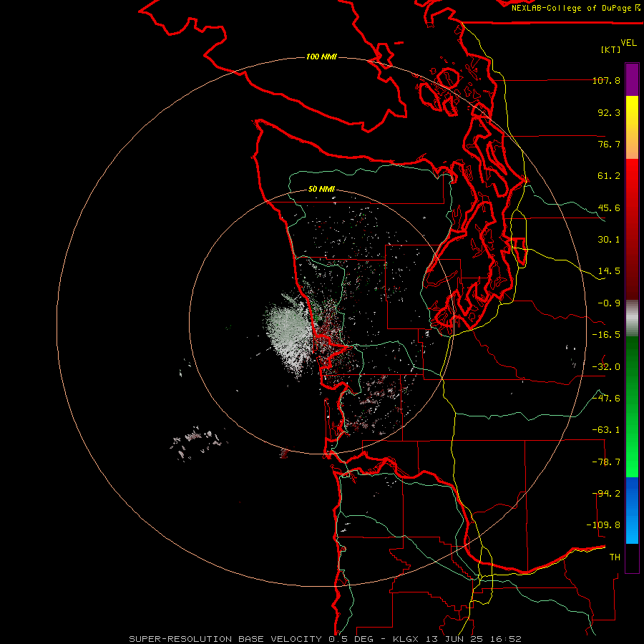
Task: Click the 76.7 velocity value
Action: [x=609, y=144]
